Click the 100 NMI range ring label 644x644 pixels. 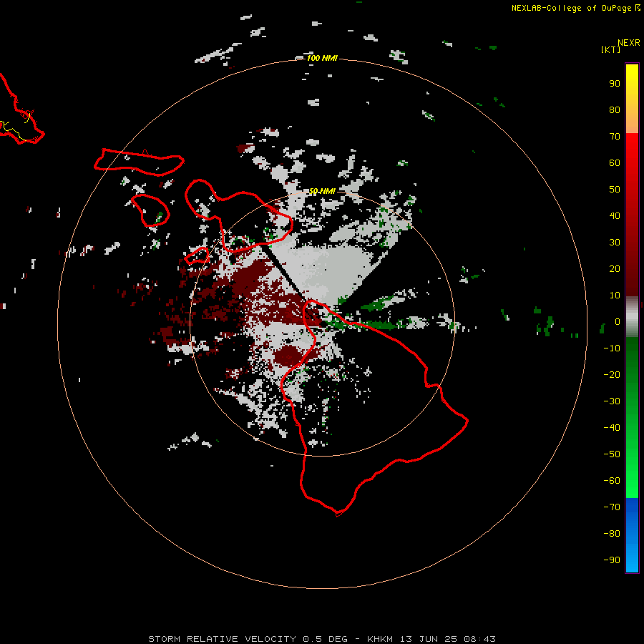[322, 58]
